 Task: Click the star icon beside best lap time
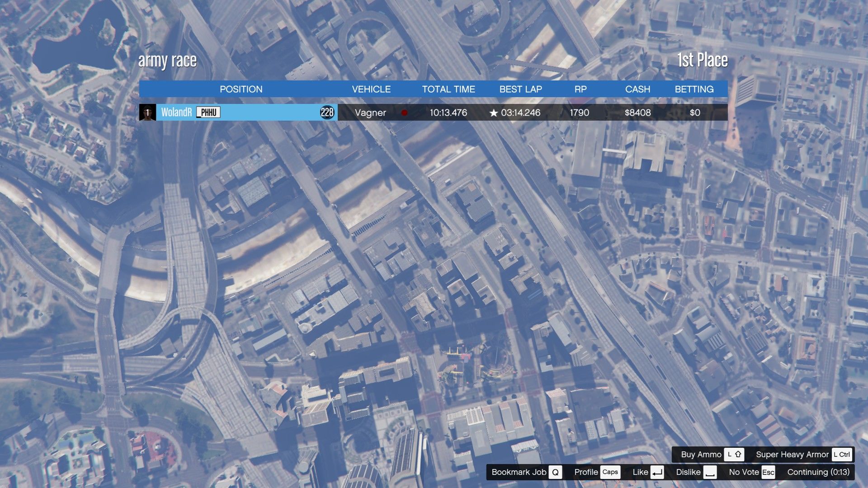pos(493,113)
